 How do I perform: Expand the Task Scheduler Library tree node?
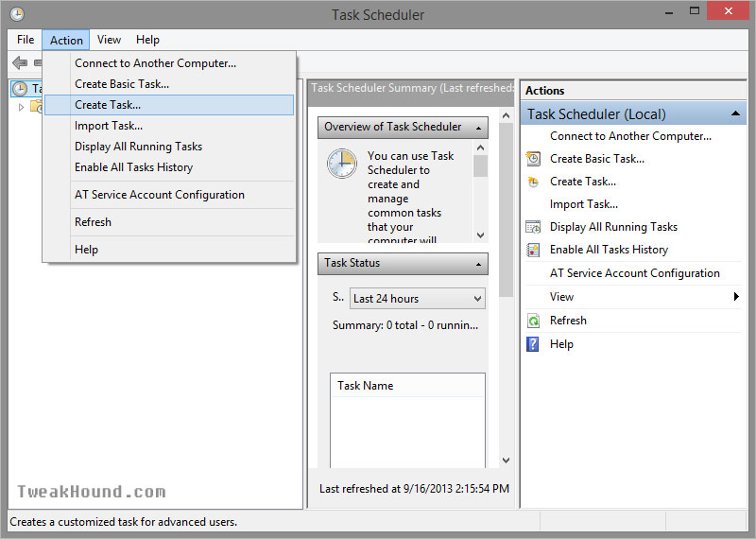pyautogui.click(x=21, y=107)
